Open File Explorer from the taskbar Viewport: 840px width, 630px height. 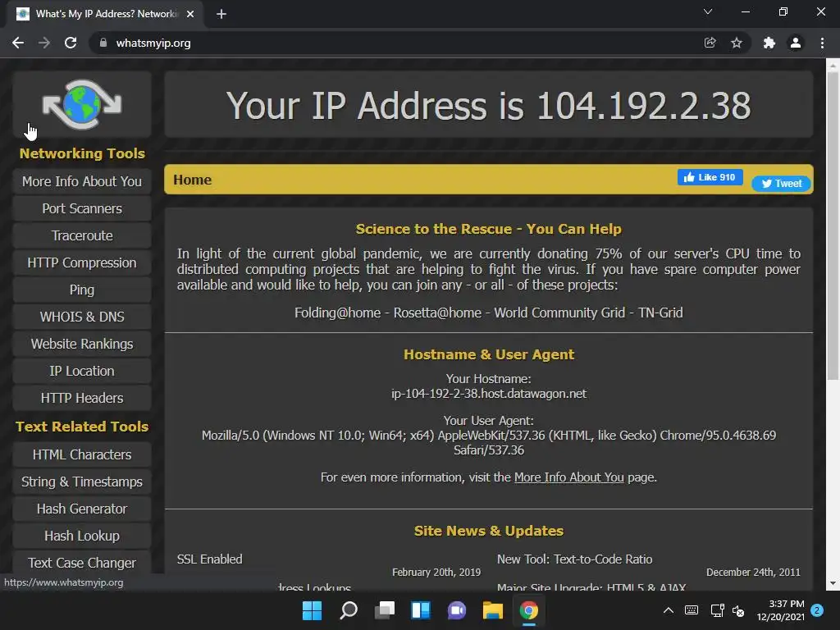(493, 610)
